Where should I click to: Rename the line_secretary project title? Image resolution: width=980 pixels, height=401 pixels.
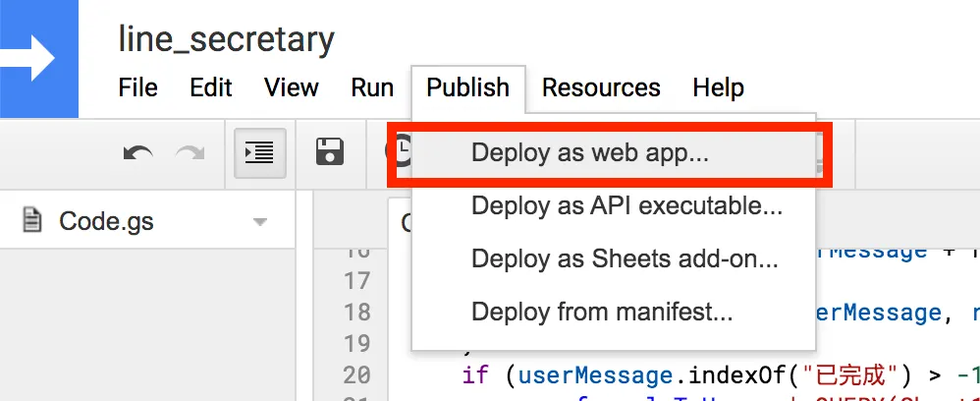pyautogui.click(x=226, y=39)
